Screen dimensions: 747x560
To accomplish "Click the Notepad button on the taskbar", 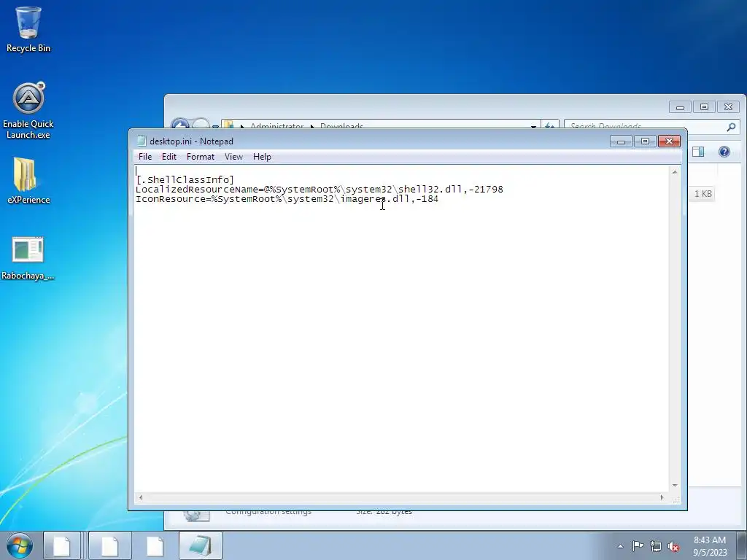I will click(x=200, y=545).
